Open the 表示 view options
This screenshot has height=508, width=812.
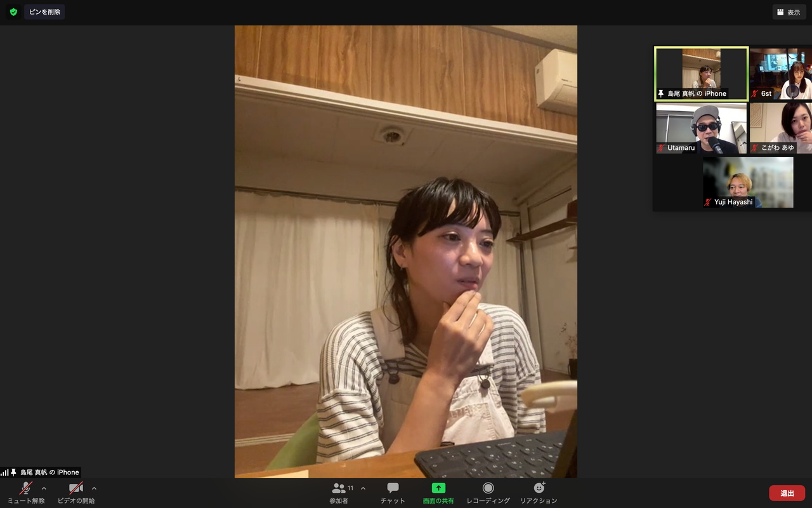coord(789,12)
